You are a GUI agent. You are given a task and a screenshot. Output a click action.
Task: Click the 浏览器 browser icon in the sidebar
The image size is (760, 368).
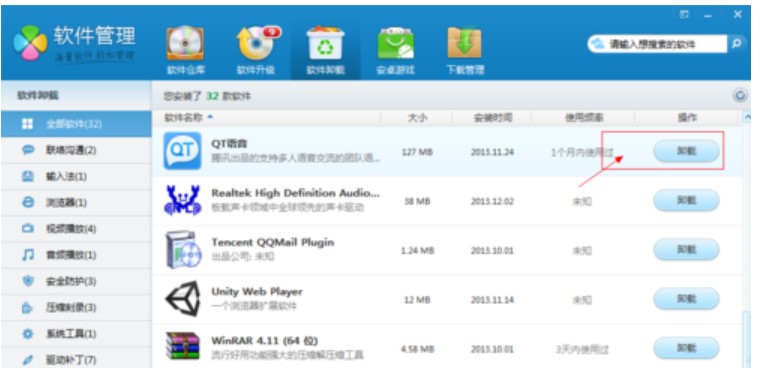pyautogui.click(x=28, y=203)
